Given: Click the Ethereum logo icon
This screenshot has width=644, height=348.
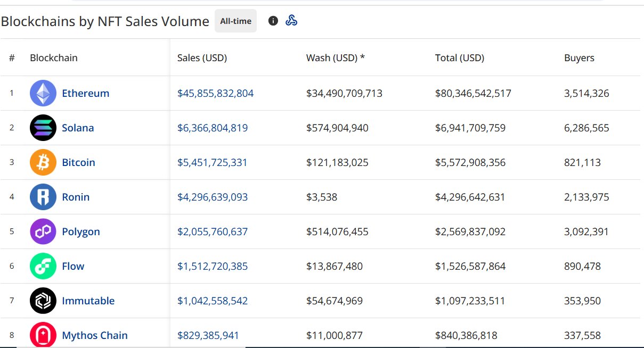Looking at the screenshot, I should [x=43, y=93].
